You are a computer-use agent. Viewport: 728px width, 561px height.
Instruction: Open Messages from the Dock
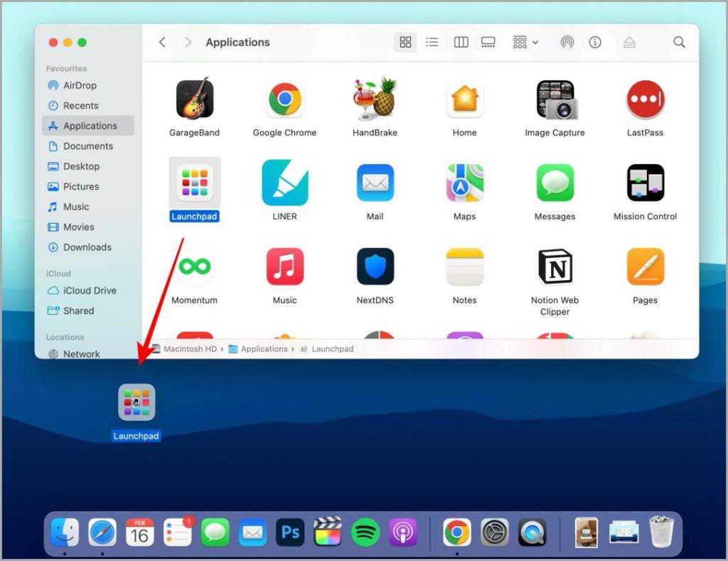pyautogui.click(x=215, y=532)
